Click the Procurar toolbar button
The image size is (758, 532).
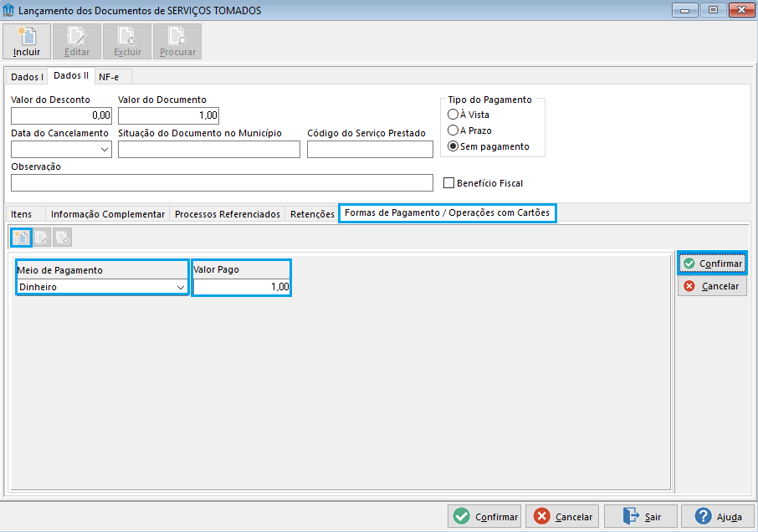tap(177, 42)
